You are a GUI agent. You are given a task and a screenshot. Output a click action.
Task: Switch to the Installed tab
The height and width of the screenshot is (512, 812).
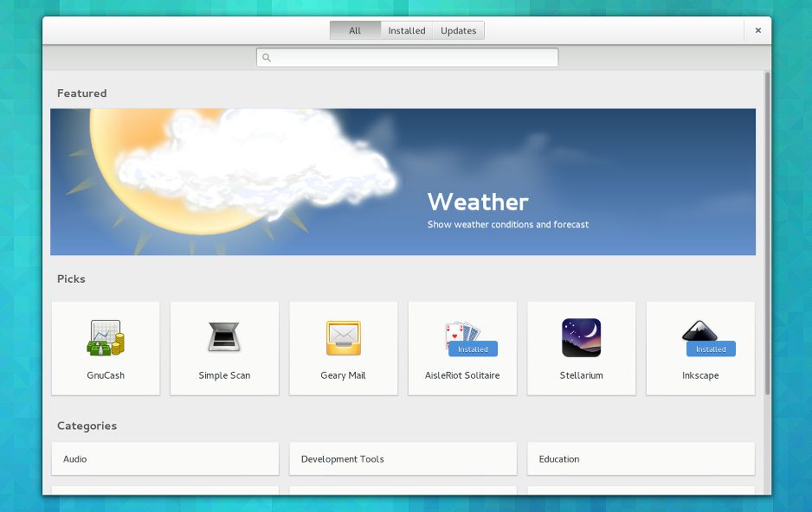click(406, 30)
